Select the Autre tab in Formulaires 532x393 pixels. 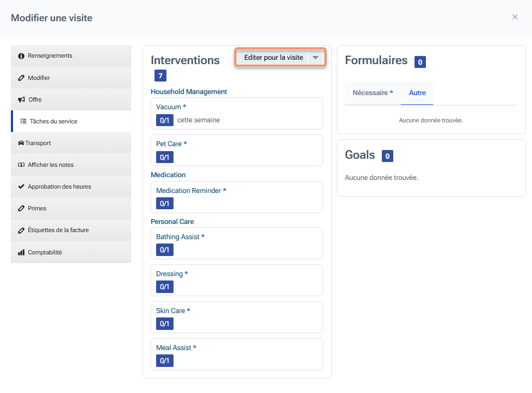tap(417, 93)
